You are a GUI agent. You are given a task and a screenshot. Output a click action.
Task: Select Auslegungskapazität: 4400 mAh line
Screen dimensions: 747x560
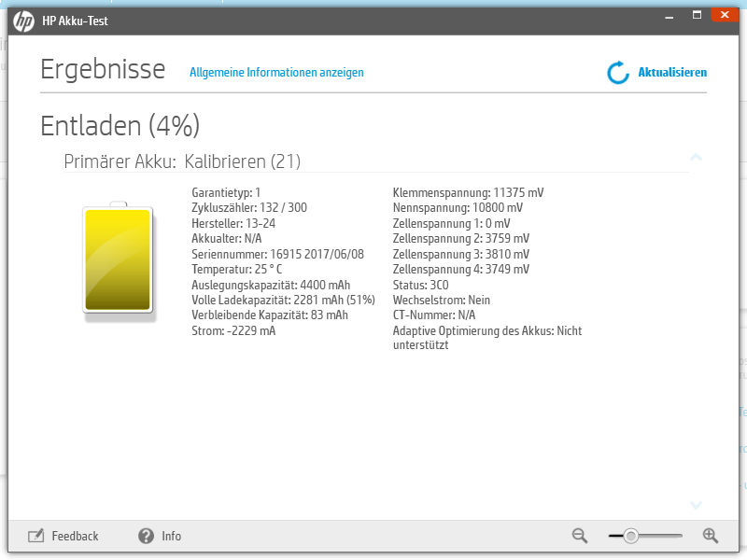271,285
